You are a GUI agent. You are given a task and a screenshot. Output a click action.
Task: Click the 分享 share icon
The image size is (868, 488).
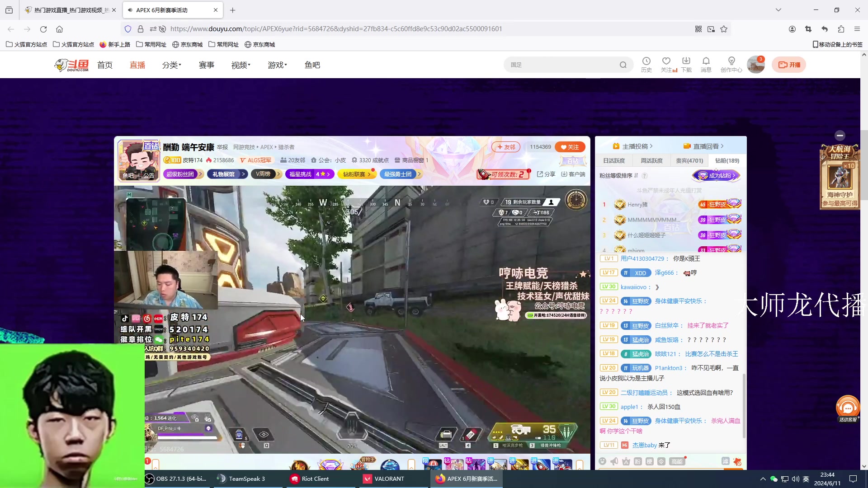pos(546,174)
